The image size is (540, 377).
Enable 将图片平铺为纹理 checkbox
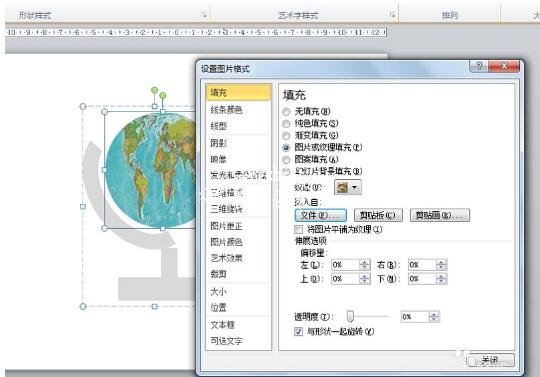tap(299, 229)
